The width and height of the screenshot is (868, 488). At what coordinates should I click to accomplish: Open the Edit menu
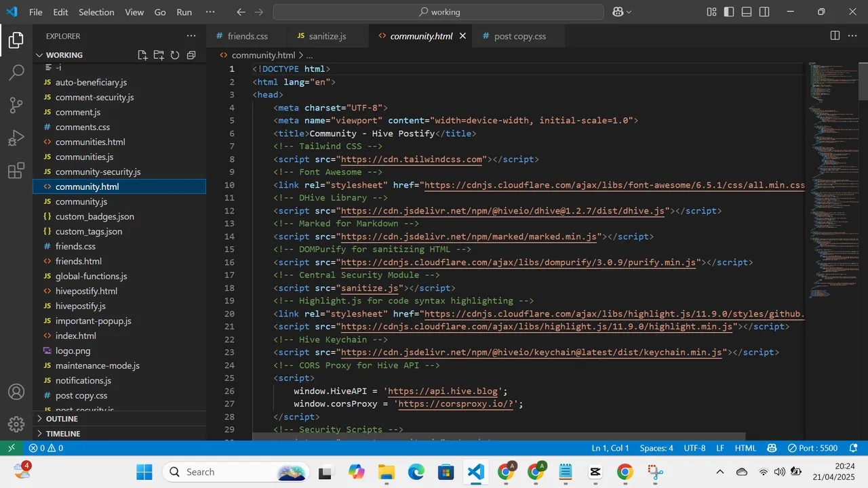(x=60, y=12)
